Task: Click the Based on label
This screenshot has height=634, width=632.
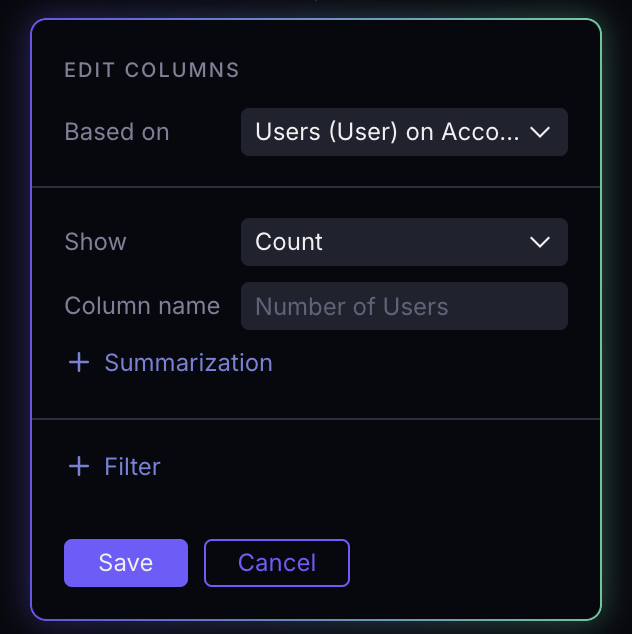Action: (x=117, y=132)
